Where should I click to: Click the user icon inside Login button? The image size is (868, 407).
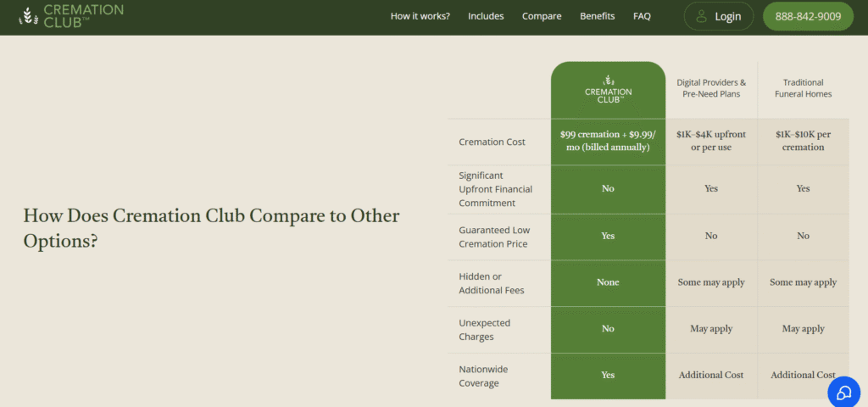701,16
